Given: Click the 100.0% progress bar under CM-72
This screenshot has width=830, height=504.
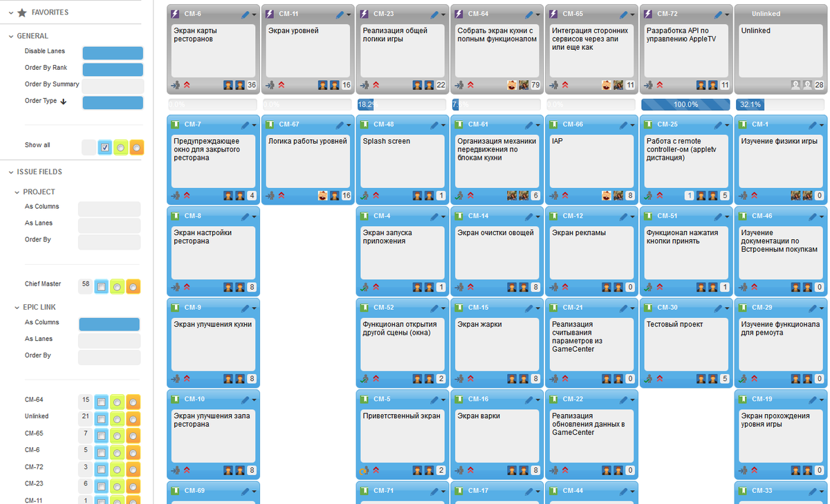Looking at the screenshot, I should [685, 104].
